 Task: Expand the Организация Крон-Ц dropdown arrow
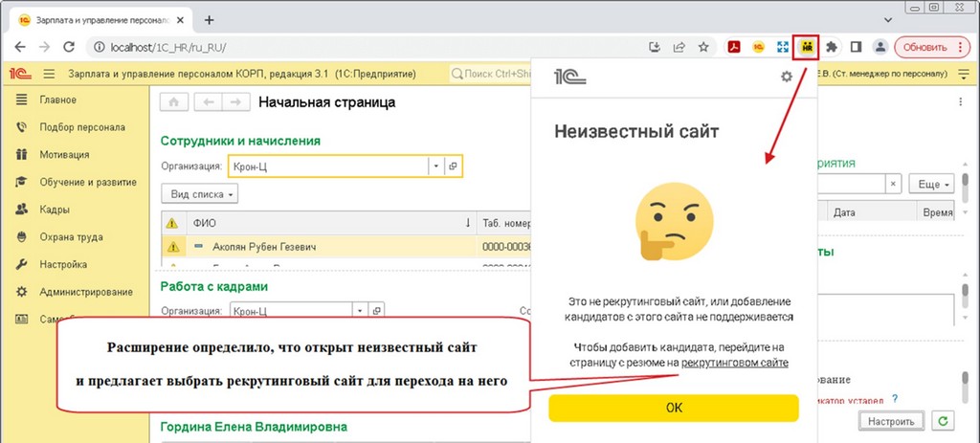pyautogui.click(x=435, y=166)
